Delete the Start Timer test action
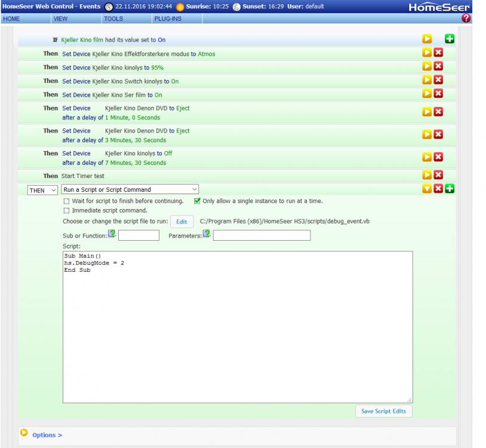 [x=438, y=175]
